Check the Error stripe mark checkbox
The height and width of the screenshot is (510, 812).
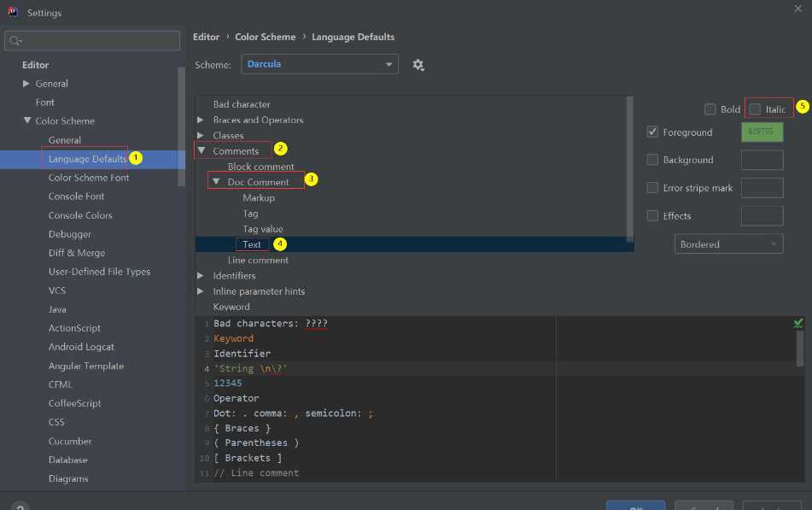(x=652, y=188)
